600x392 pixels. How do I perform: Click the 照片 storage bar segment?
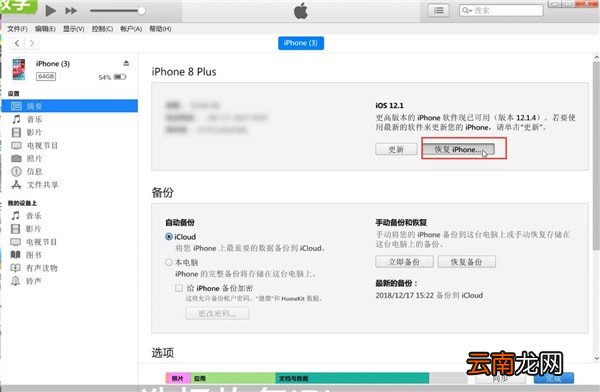click(178, 378)
